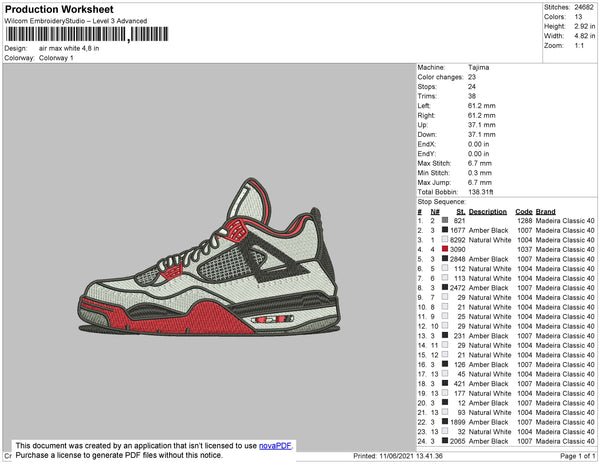The image size is (600, 464).
Task: Click the 'Stop Sequence:' heading
Action: pos(442,202)
